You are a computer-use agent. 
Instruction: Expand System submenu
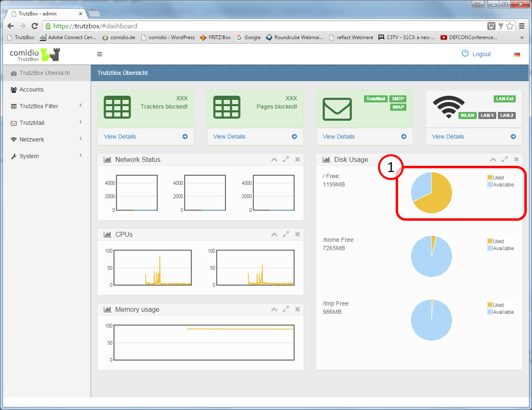[47, 156]
